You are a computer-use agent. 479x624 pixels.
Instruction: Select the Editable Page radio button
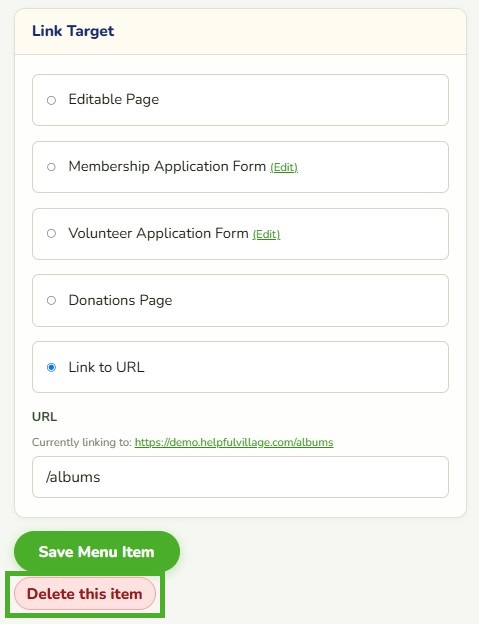[x=51, y=100]
